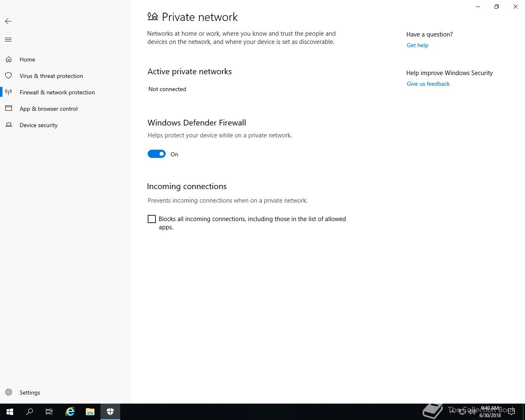Click the 'Not connected' status text
Image resolution: width=525 pixels, height=420 pixels.
(x=167, y=89)
